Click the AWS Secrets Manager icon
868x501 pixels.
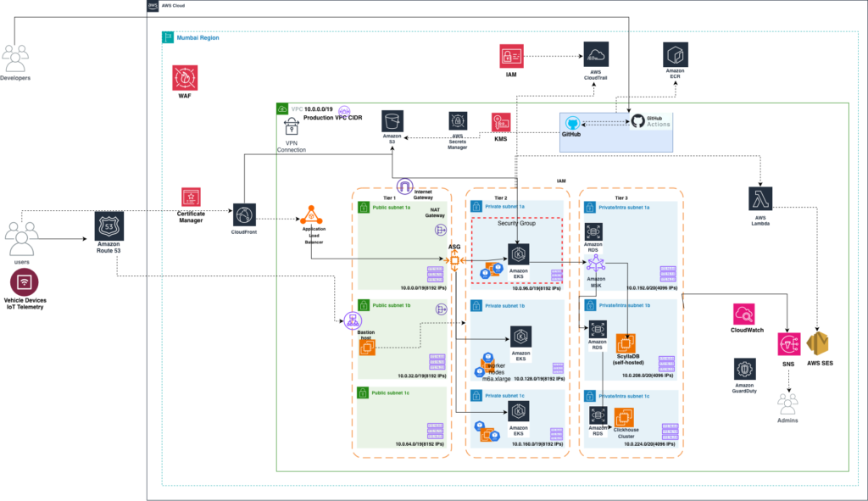(x=458, y=120)
